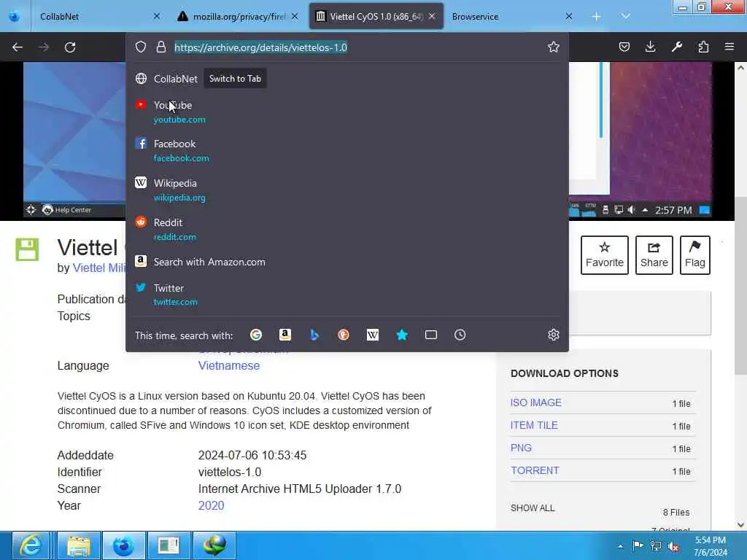747x560 pixels.
Task: Select Search with Amazon.com entry
Action: tap(347, 262)
